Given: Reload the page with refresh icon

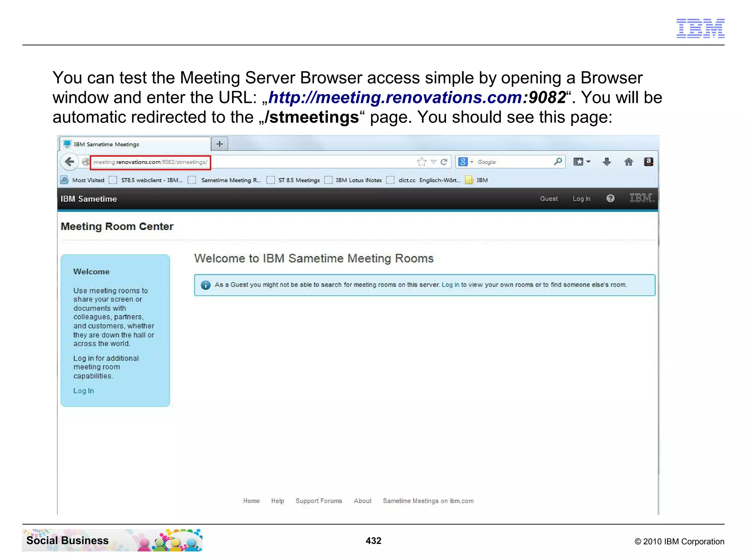Looking at the screenshot, I should point(444,162).
